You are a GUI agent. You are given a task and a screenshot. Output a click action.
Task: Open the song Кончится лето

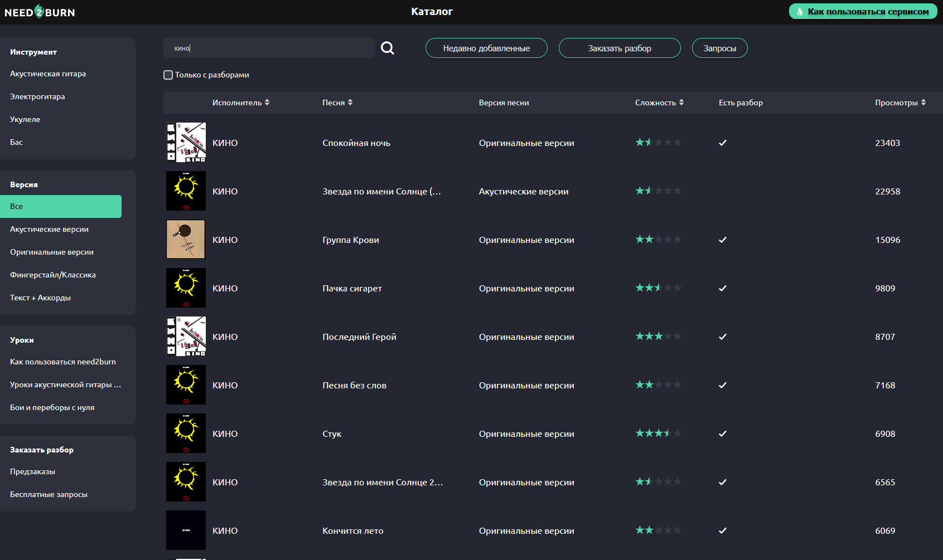353,530
